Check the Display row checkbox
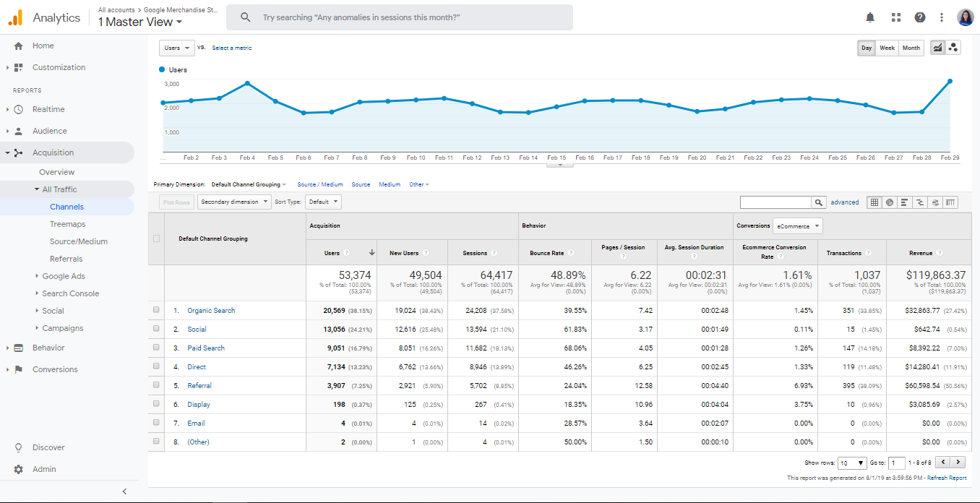The width and height of the screenshot is (980, 503). tap(156, 404)
